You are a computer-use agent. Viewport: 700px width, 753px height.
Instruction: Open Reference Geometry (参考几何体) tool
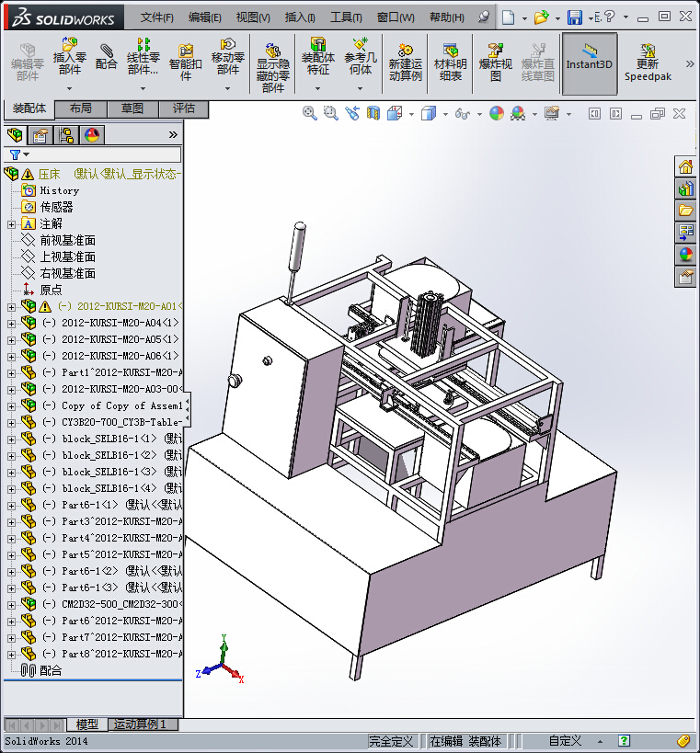[x=361, y=56]
